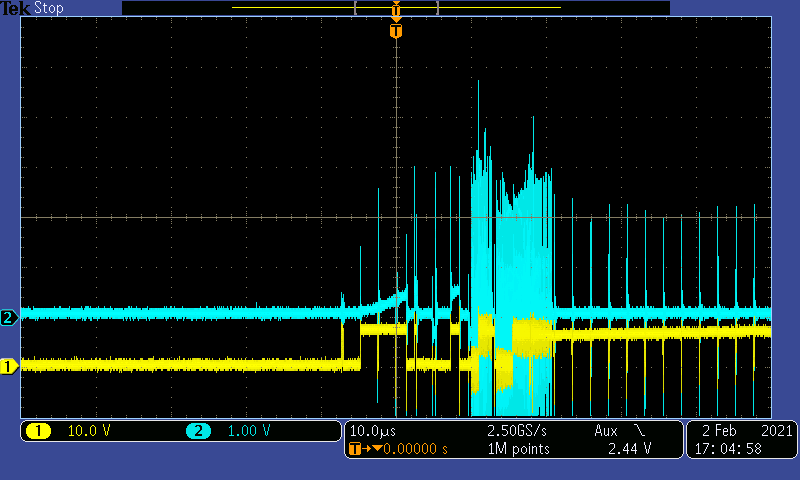Select the 10.0 V channel 1 scale
Viewport: 800px width, 480px height.
pos(89,431)
